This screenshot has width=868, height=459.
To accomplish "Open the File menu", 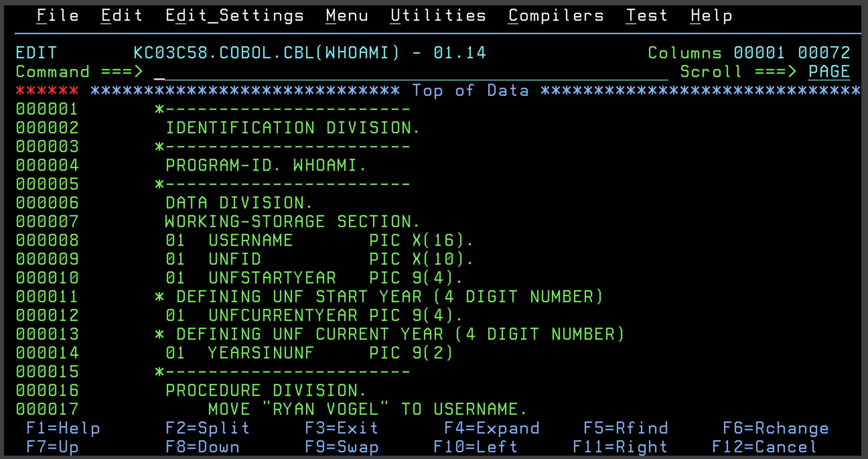I will (57, 15).
